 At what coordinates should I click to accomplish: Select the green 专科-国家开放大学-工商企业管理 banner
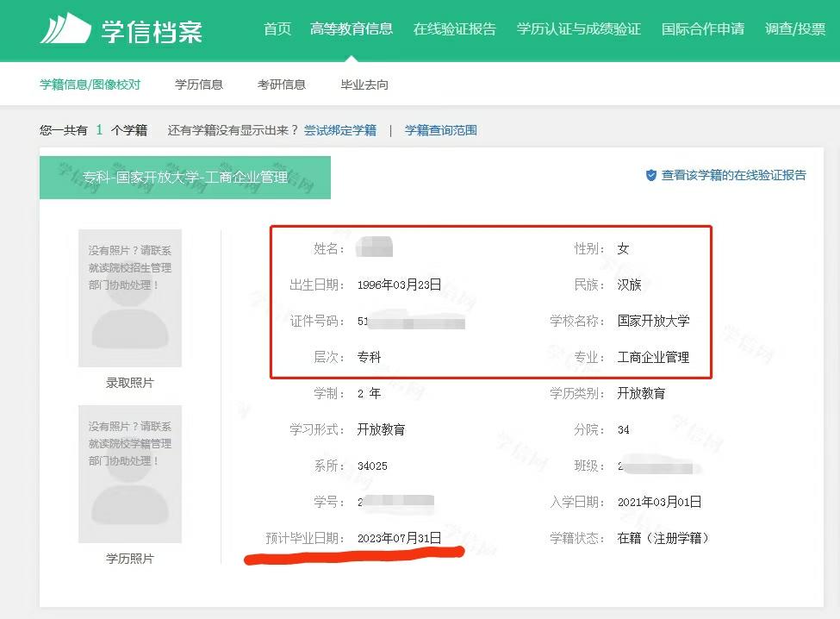coord(185,178)
